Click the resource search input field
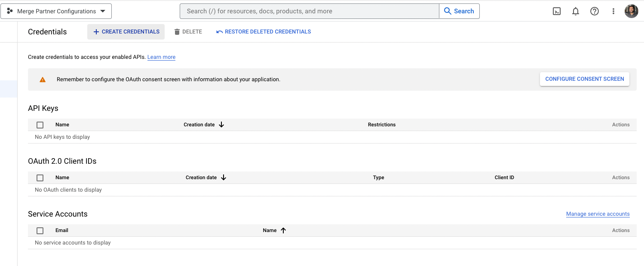Viewport: 644px width, 266px height. pos(310,11)
